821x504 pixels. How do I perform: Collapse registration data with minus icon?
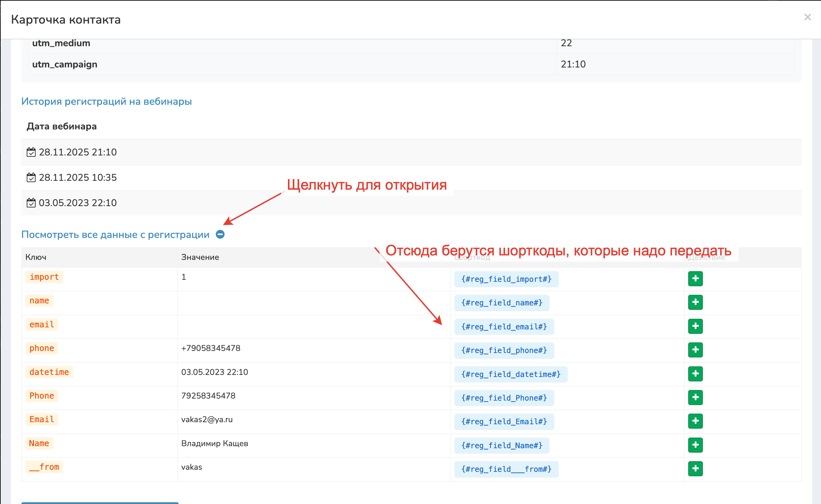pyautogui.click(x=220, y=235)
